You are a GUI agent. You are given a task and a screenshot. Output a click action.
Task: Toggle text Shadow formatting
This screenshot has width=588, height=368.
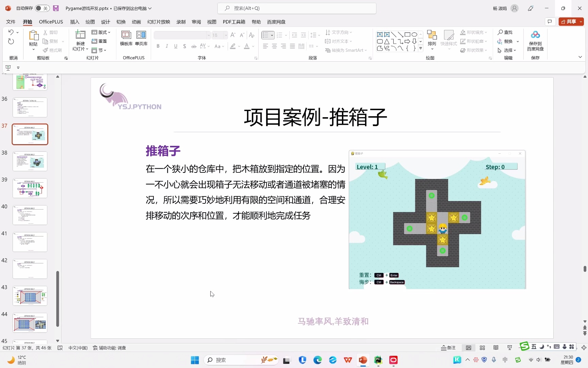tap(184, 46)
